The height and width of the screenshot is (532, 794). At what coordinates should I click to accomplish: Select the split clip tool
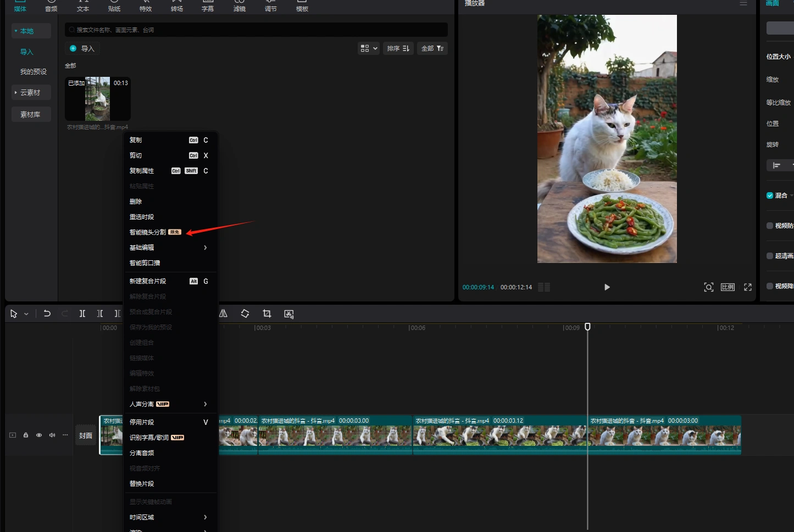82,313
